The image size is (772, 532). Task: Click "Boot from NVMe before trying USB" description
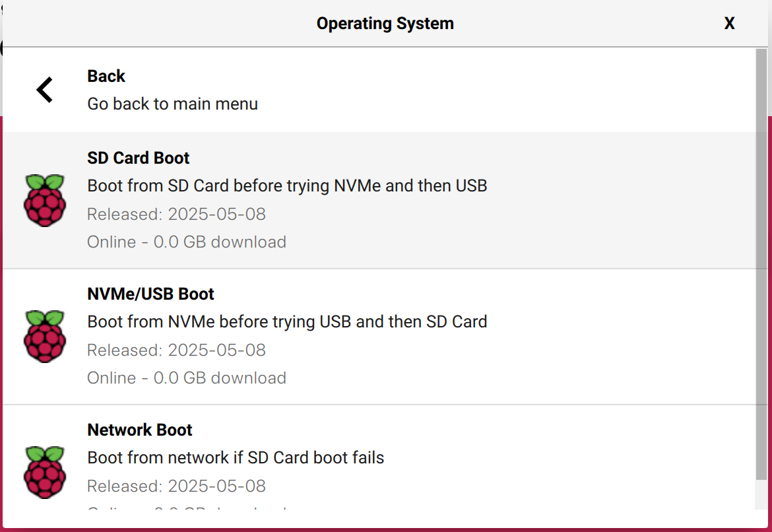[x=287, y=321]
